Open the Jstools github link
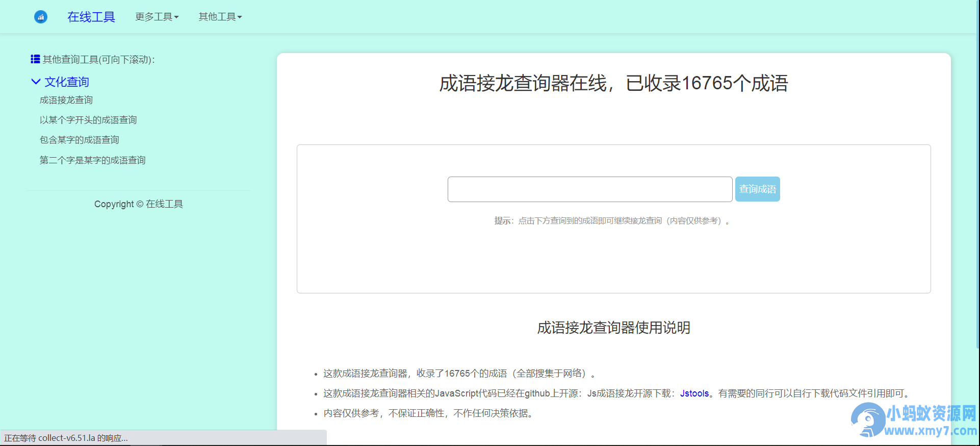 (694, 393)
